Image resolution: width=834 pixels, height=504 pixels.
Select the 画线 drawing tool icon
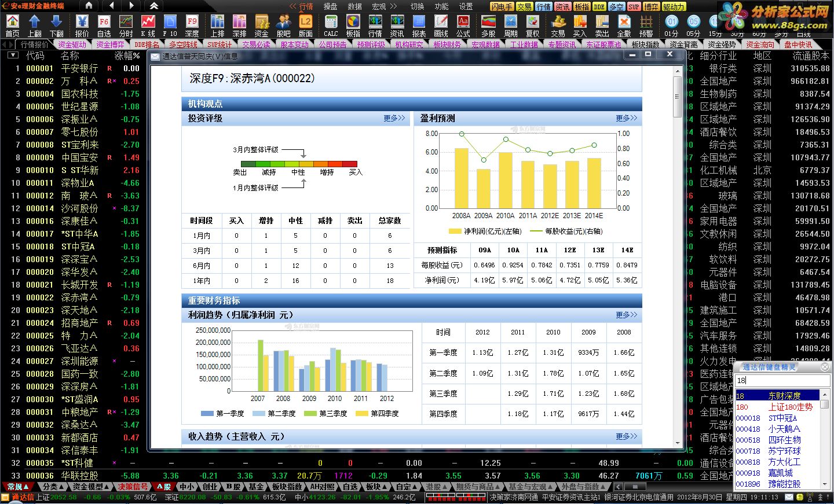(x=441, y=25)
